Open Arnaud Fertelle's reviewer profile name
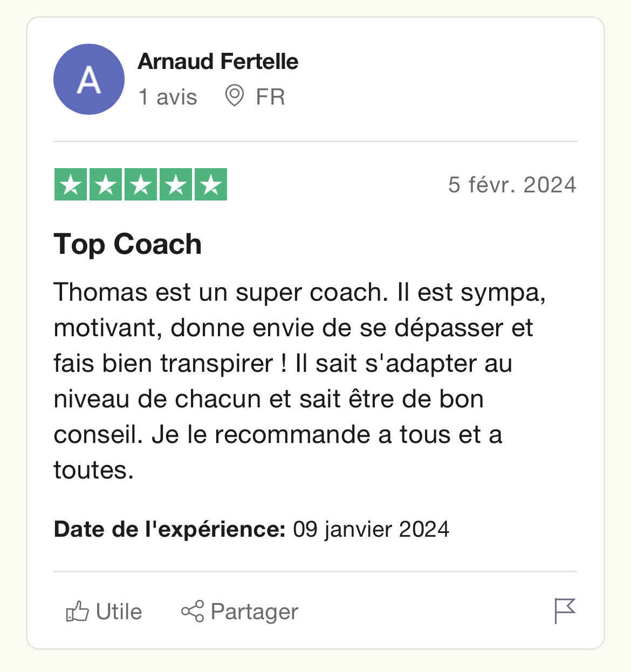The width and height of the screenshot is (631, 672). 218,61
